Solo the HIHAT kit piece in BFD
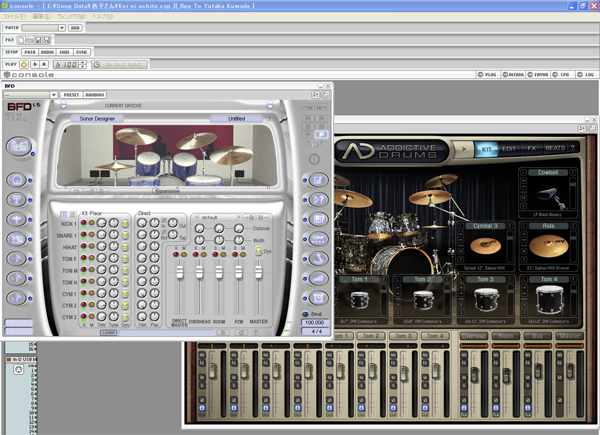The height and width of the screenshot is (435, 600). click(x=83, y=246)
